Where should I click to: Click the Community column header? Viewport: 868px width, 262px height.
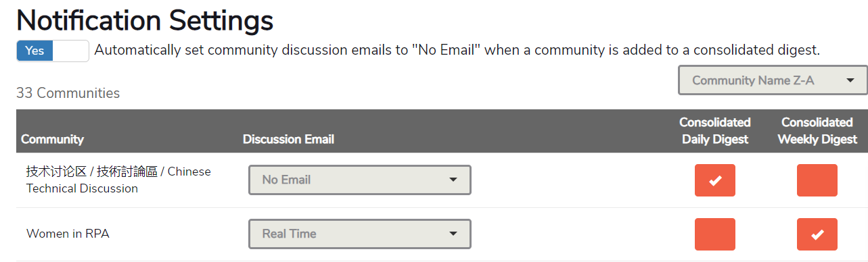click(52, 139)
